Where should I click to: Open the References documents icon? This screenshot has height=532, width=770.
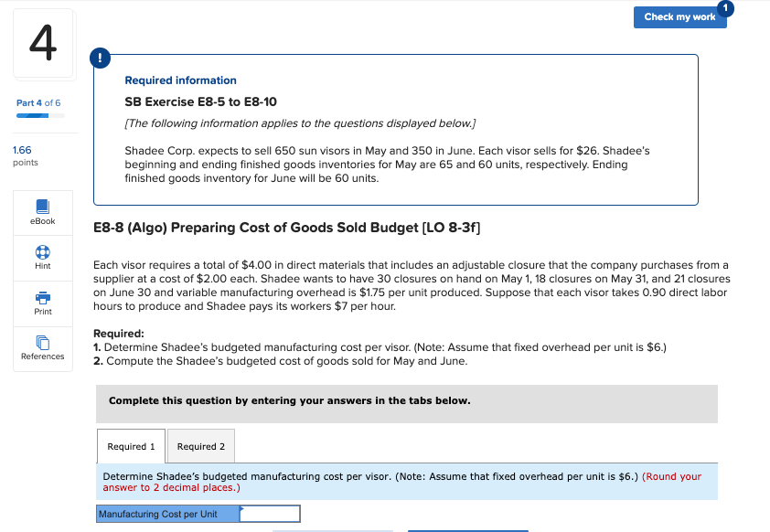tap(43, 343)
